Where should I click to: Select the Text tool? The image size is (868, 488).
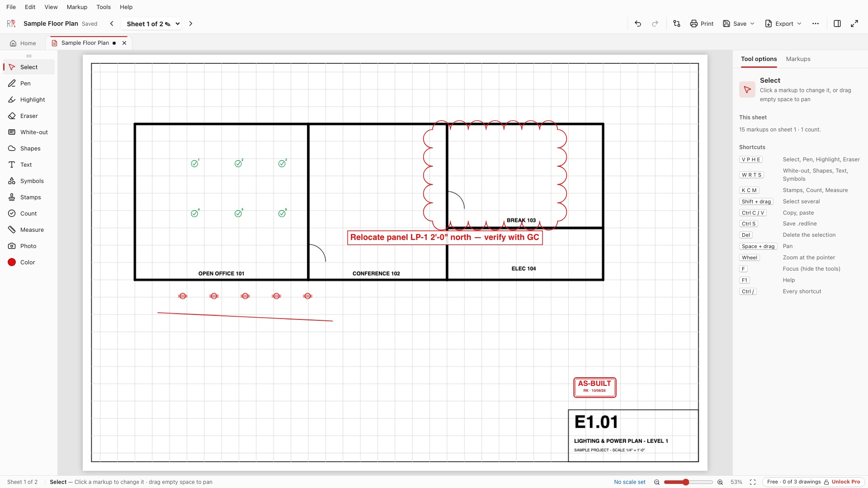coord(28,164)
